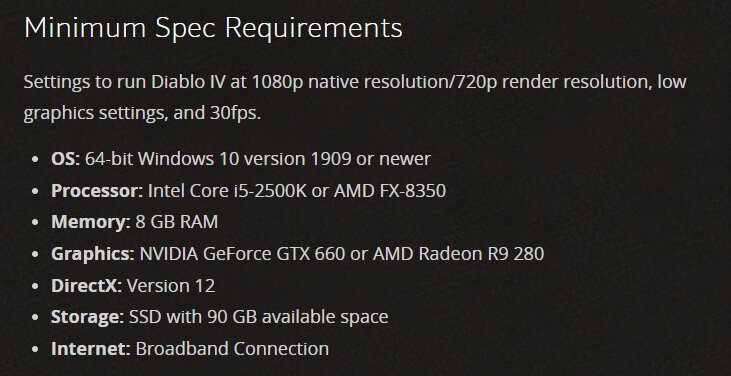Click the text 'Version 12'
Viewport: 731px width, 376px height.
[171, 286]
